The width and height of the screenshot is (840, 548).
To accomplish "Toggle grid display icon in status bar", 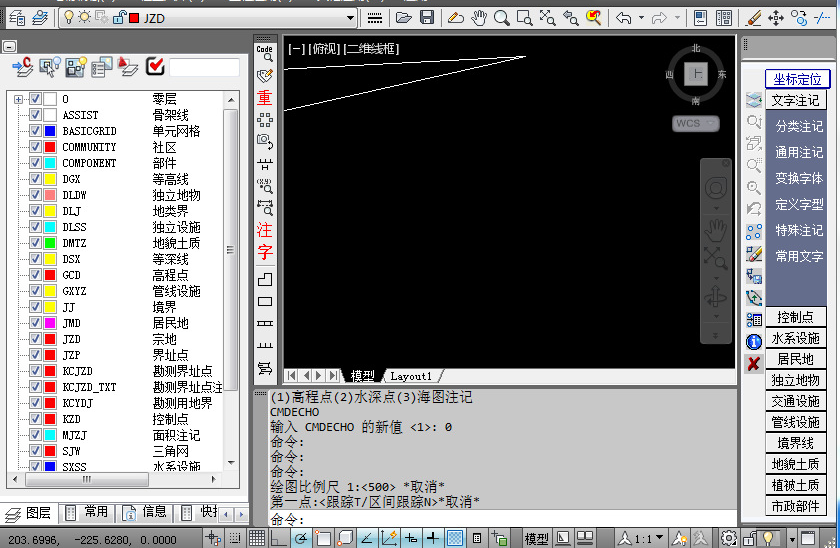I will (257, 537).
